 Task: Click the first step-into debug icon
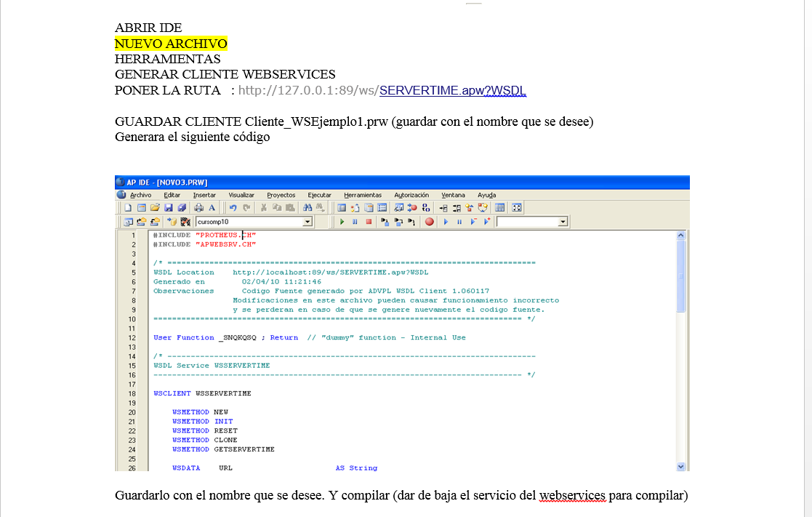click(385, 222)
